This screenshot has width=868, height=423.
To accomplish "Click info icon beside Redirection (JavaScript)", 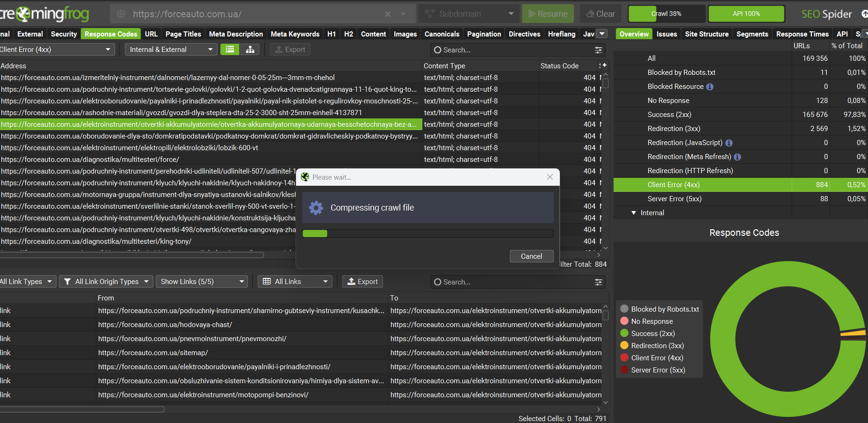I will [729, 143].
